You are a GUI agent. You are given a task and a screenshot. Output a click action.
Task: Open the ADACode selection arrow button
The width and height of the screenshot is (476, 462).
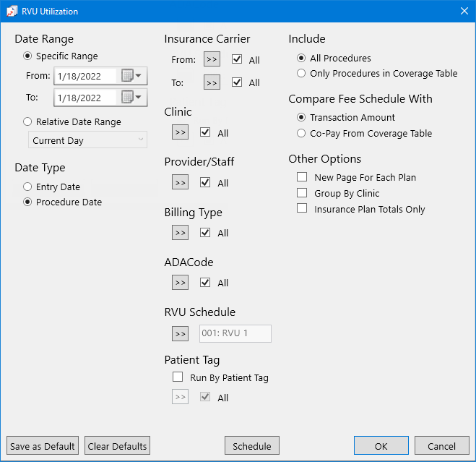pos(180,283)
